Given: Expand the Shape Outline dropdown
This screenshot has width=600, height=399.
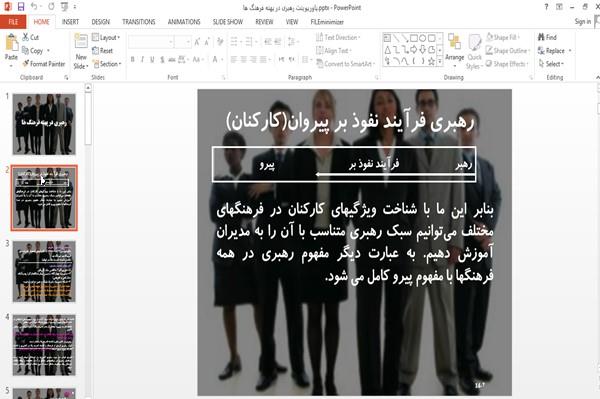Looking at the screenshot, I should click(x=508, y=50).
